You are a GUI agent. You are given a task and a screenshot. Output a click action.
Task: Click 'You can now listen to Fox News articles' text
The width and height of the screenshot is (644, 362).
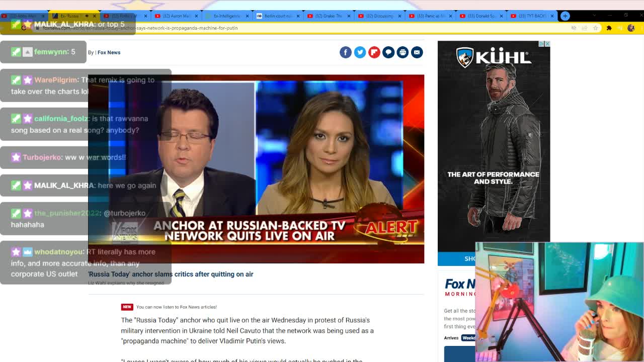click(177, 307)
